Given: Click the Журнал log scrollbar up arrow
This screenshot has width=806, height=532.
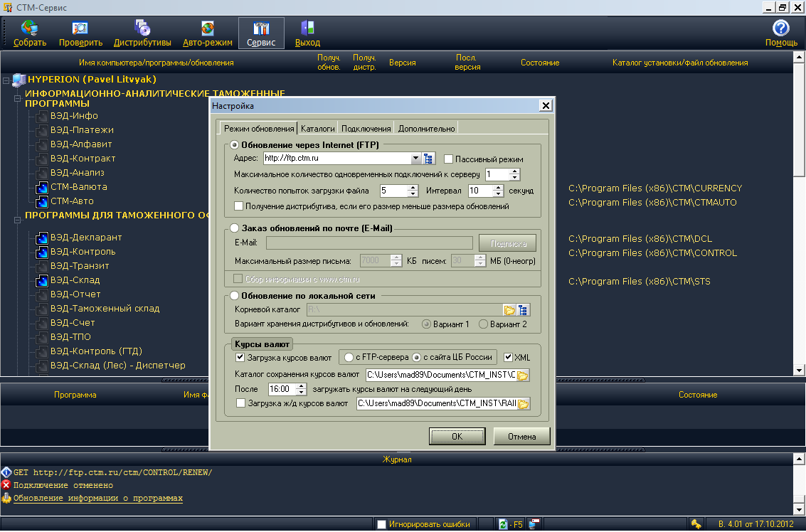Looking at the screenshot, I should [800, 459].
